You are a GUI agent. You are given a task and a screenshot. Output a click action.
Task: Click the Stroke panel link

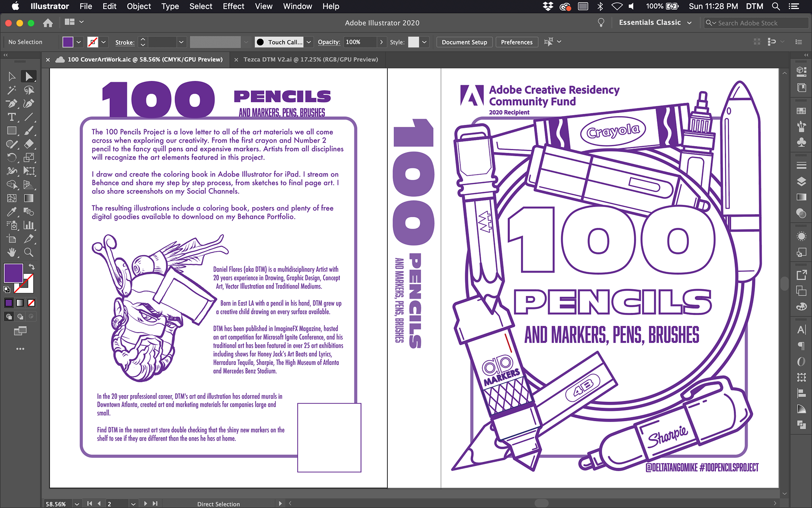[125, 42]
